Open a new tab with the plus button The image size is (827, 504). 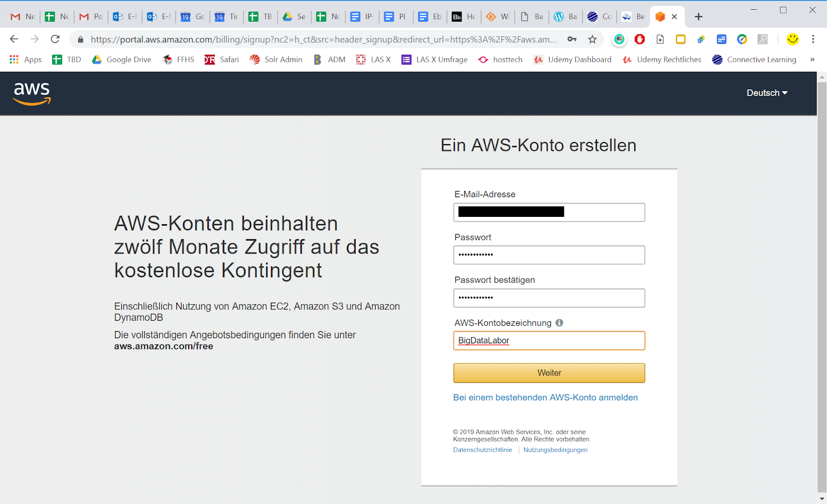pos(698,17)
